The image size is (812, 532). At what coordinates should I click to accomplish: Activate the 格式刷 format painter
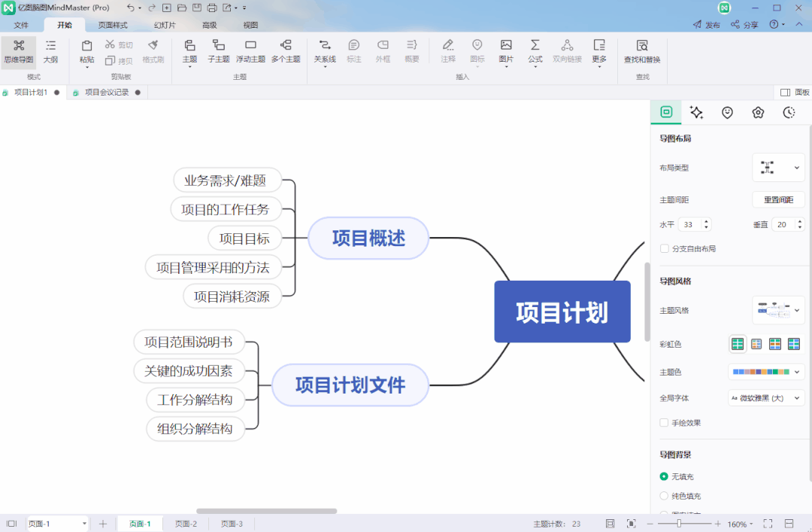click(x=153, y=51)
